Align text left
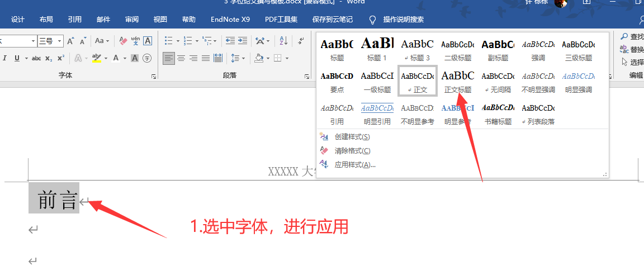Screen dimensions: 644x280 click(x=169, y=58)
